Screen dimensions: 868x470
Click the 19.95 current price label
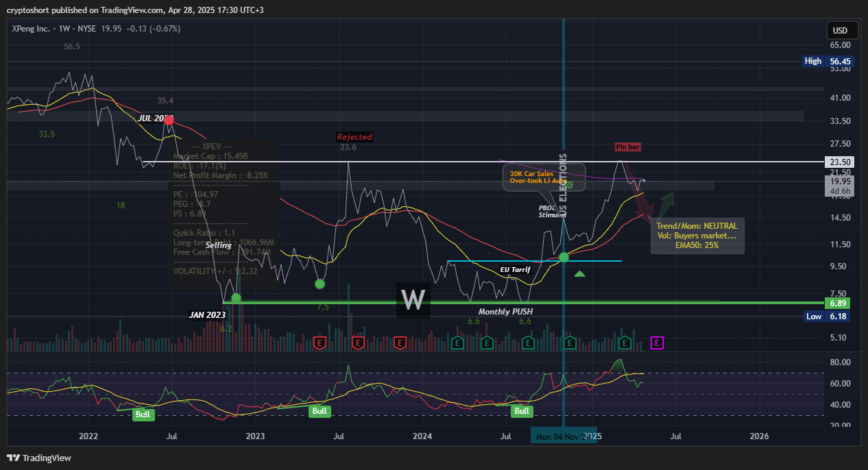(x=840, y=182)
